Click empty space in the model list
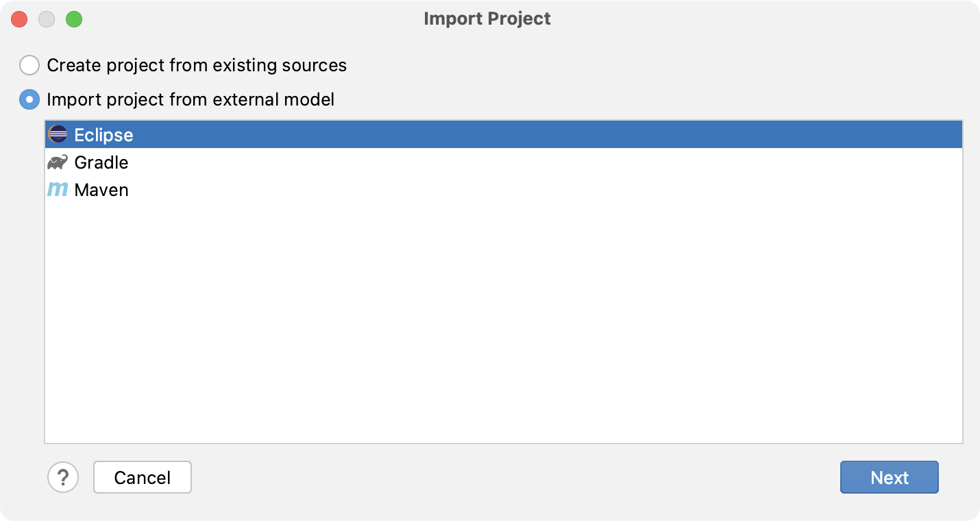Viewport: 980px width, 521px height. (504, 322)
